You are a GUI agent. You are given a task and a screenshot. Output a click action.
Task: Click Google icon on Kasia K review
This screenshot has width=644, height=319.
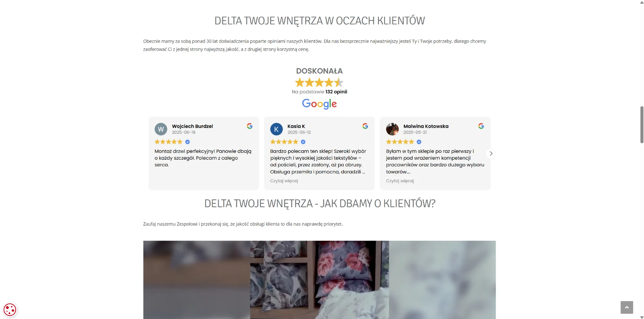365,126
